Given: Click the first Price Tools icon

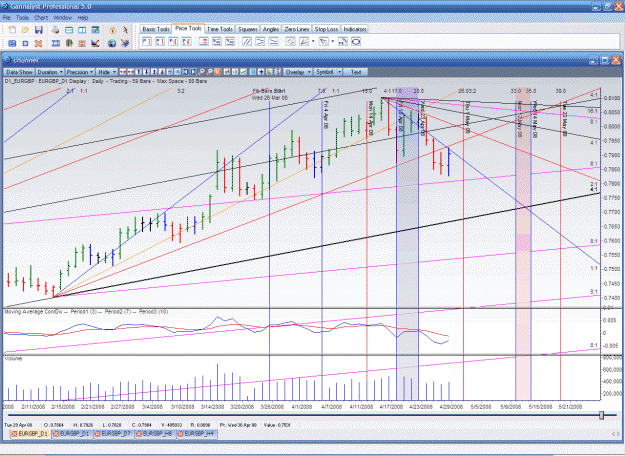Looking at the screenshot, I should click(147, 41).
